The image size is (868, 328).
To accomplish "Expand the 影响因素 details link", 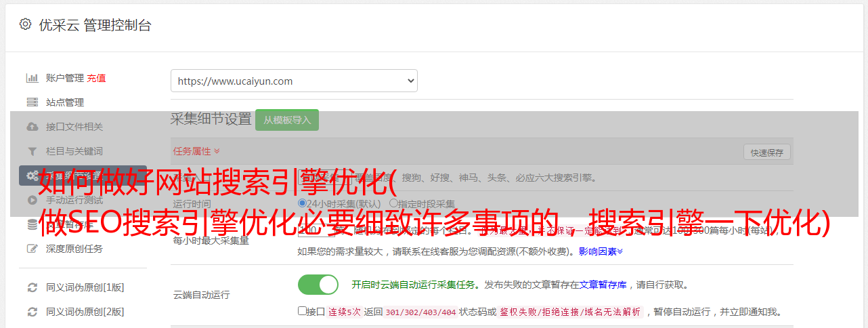I will click(x=601, y=251).
